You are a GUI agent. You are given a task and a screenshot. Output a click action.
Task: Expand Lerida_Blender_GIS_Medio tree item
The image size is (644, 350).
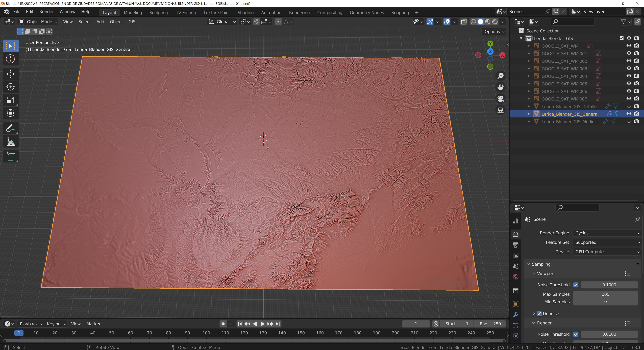529,121
